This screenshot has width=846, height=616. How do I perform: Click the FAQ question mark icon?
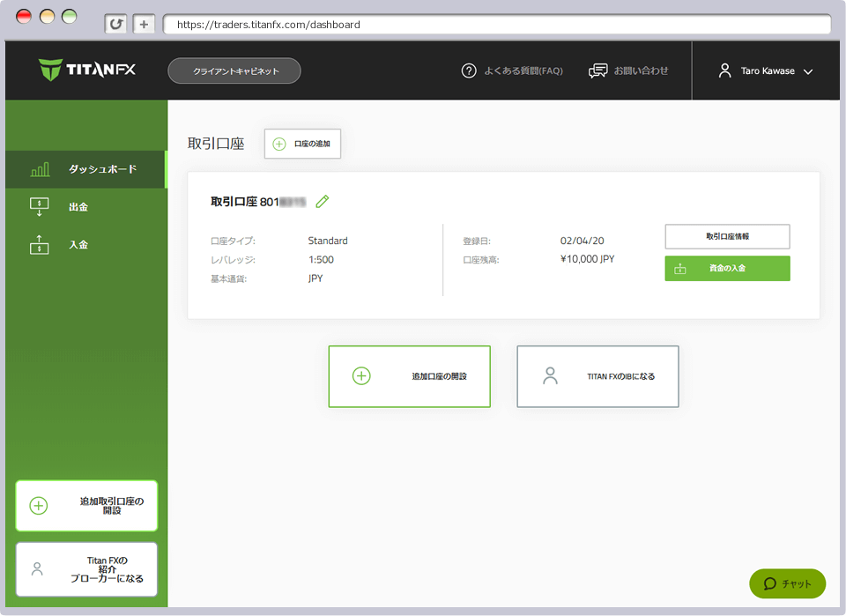click(x=469, y=71)
